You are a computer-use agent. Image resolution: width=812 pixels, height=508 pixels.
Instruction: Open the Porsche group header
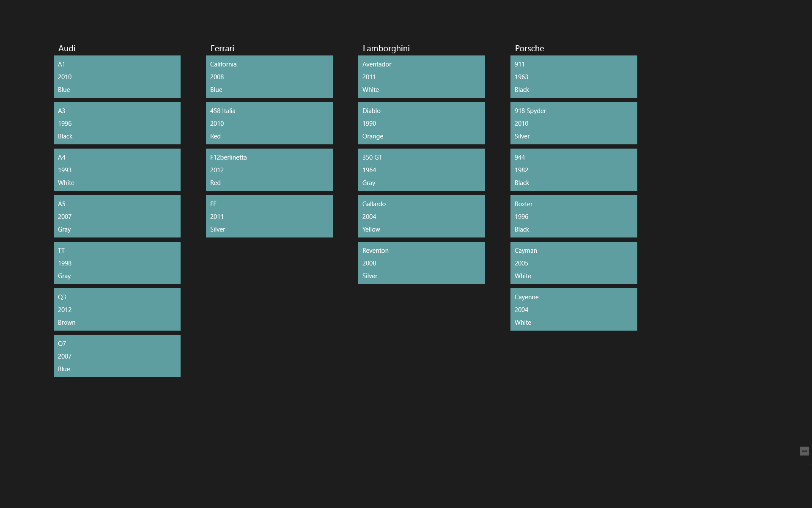pyautogui.click(x=529, y=48)
